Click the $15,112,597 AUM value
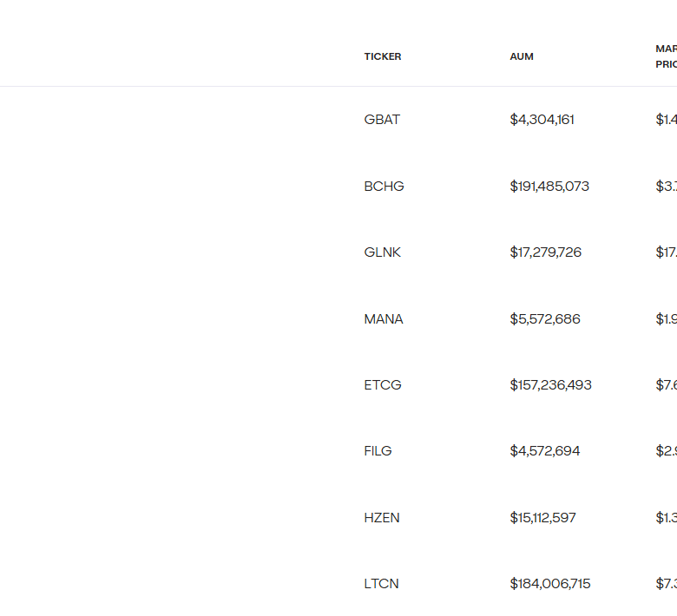The height and width of the screenshot is (616, 677). (x=542, y=518)
